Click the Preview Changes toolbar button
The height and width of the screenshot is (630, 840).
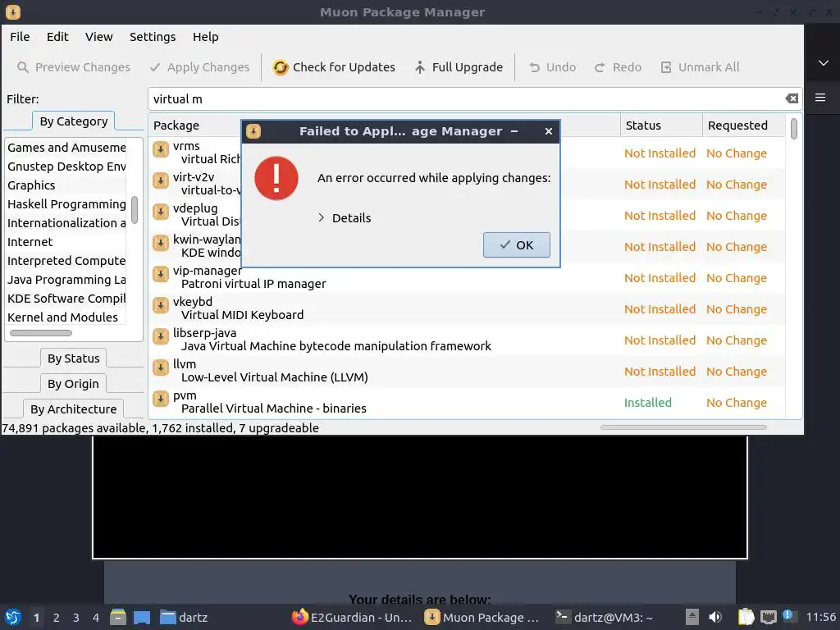coord(74,67)
